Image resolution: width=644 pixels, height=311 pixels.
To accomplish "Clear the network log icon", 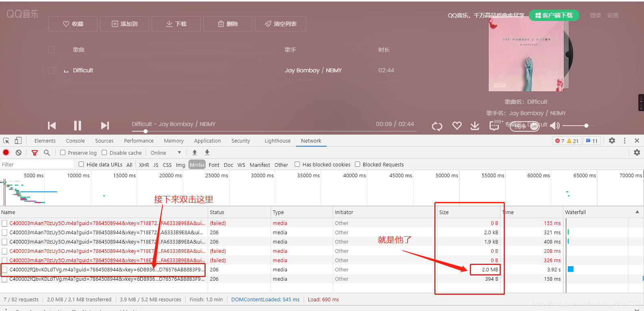I will pyautogui.click(x=19, y=152).
